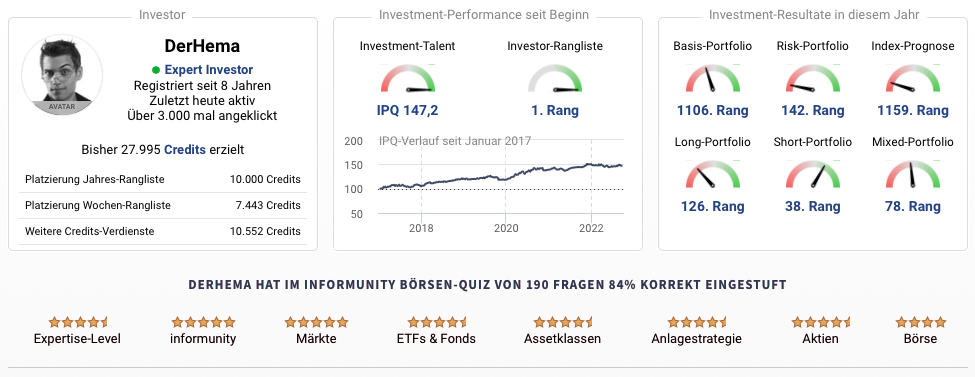Open the 38. Rang Short-Portfolio link
Viewport: 975px width, 377px height.
click(x=813, y=207)
